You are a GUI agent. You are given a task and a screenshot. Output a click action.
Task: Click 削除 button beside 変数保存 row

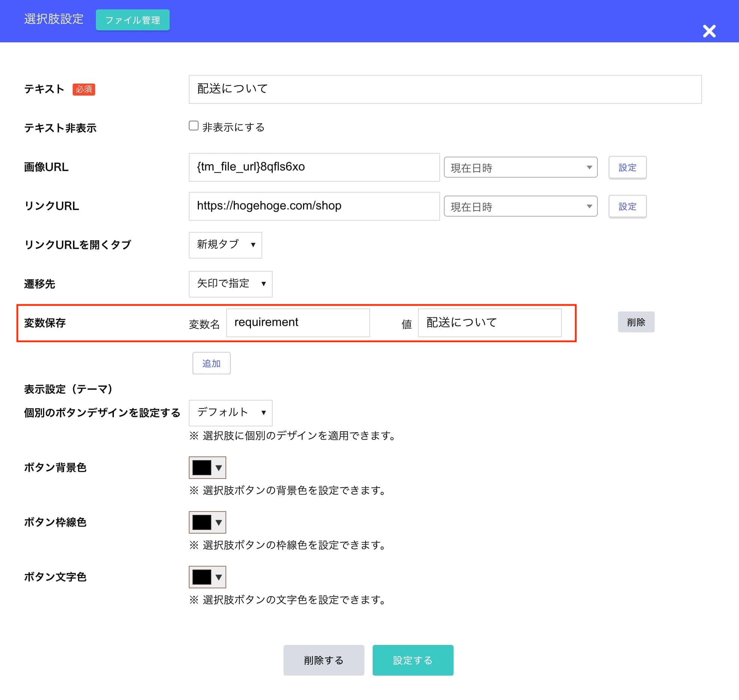636,322
